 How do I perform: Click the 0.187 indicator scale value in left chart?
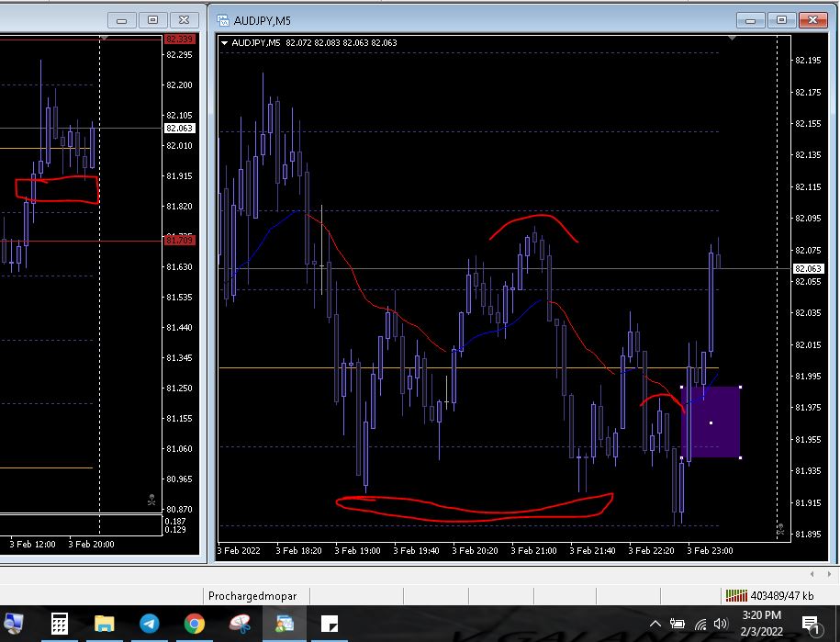(175, 522)
